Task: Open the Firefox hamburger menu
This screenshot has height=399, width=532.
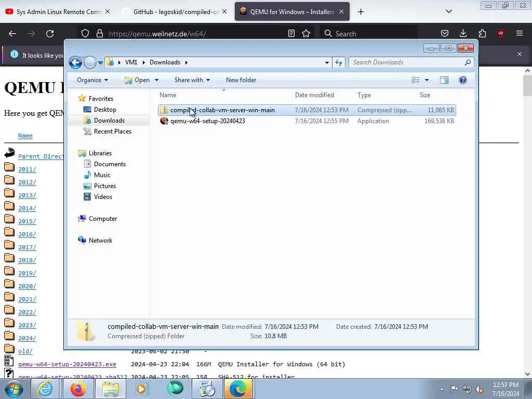Action: [519, 33]
